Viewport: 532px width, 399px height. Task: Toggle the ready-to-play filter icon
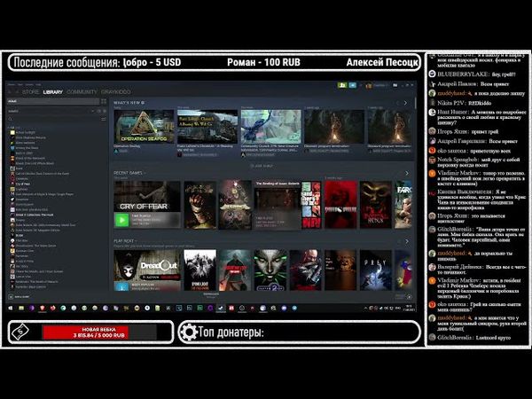104,111
